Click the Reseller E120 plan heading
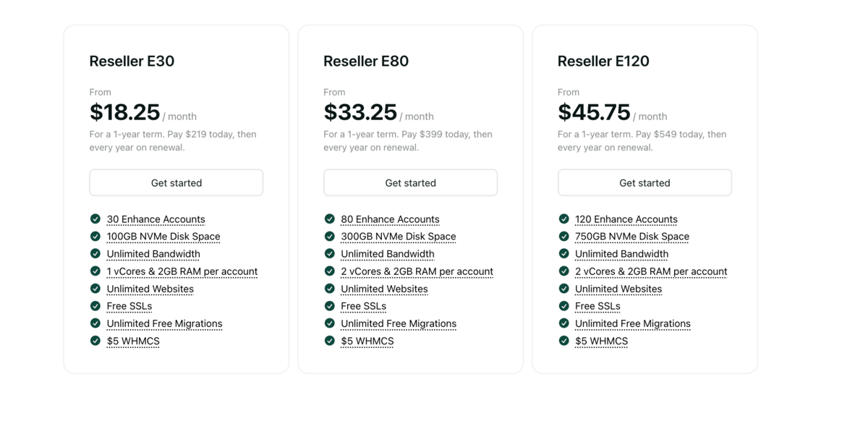868x432 pixels. (x=603, y=61)
